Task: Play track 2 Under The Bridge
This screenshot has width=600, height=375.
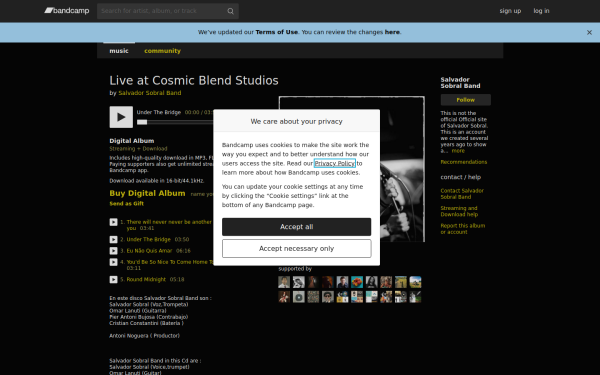Action: 113,240
